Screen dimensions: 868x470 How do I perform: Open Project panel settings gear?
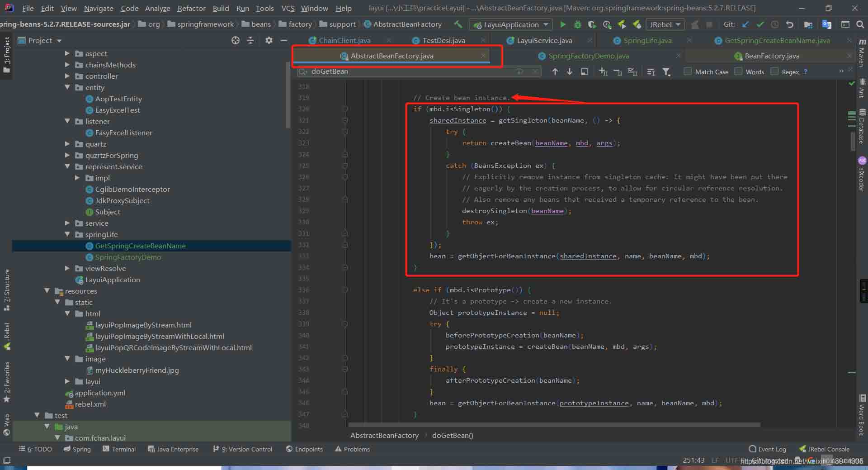(x=269, y=40)
